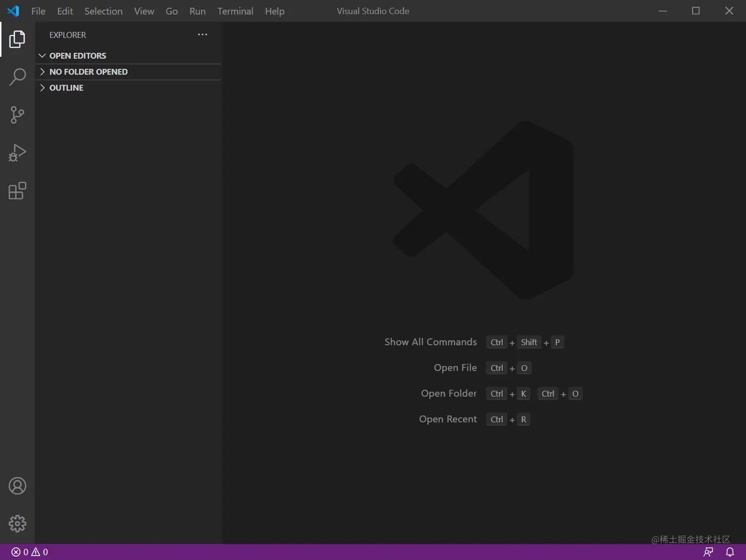Expand the Outline section
Viewport: 746px width, 560px height.
click(128, 88)
